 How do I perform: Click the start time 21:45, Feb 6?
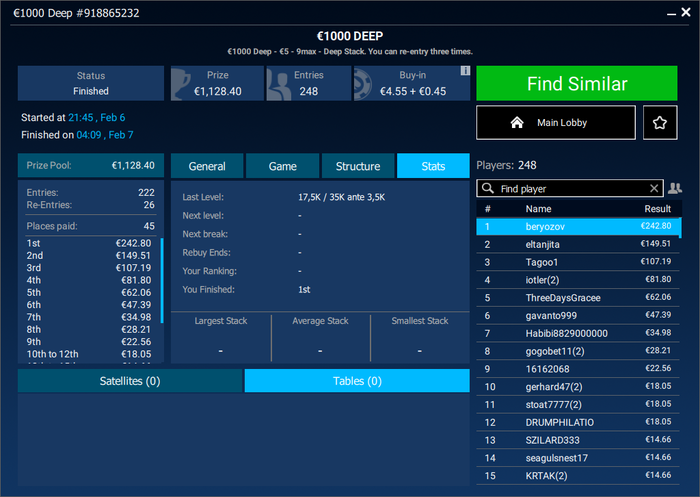click(x=96, y=117)
